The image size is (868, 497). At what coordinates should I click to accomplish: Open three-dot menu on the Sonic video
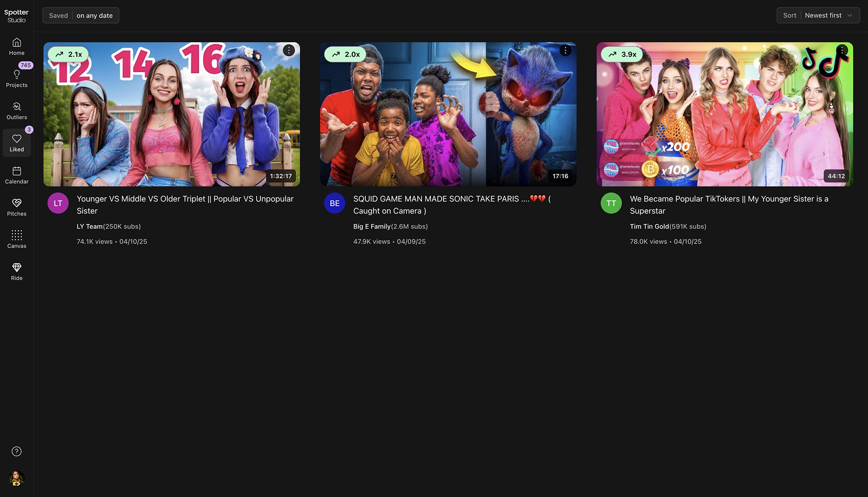pyautogui.click(x=565, y=51)
